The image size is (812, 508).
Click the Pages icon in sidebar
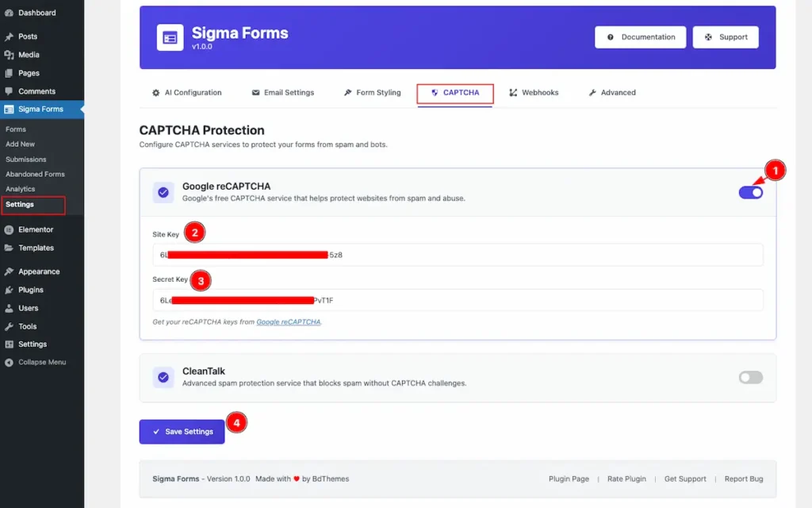click(9, 73)
